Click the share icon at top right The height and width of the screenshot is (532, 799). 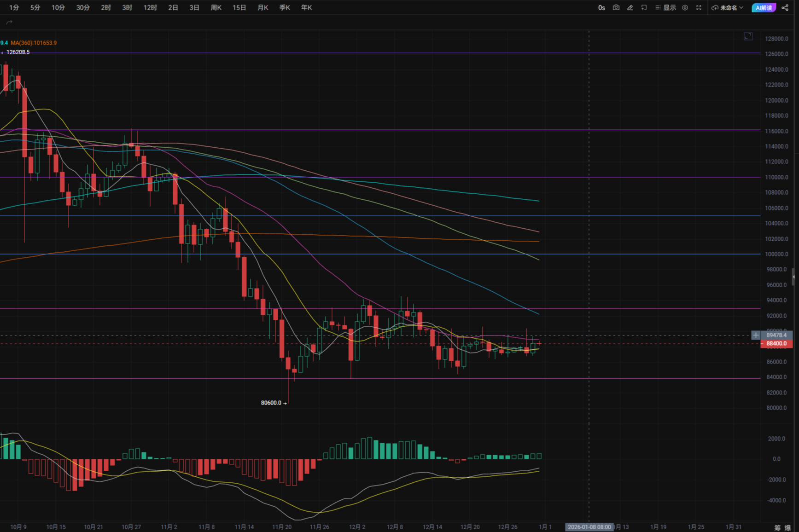click(x=785, y=8)
